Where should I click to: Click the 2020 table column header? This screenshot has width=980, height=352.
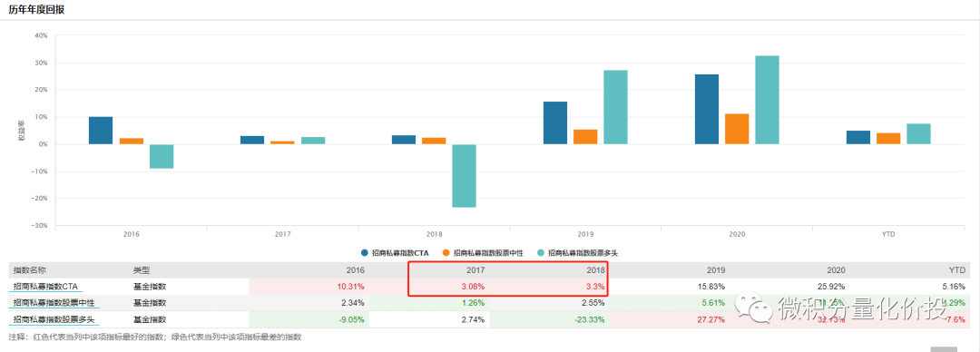(837, 270)
